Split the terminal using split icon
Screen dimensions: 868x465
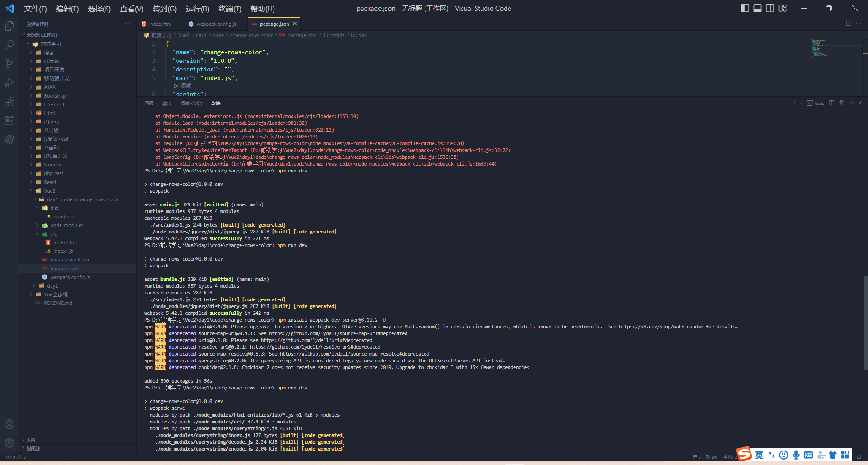tap(832, 103)
